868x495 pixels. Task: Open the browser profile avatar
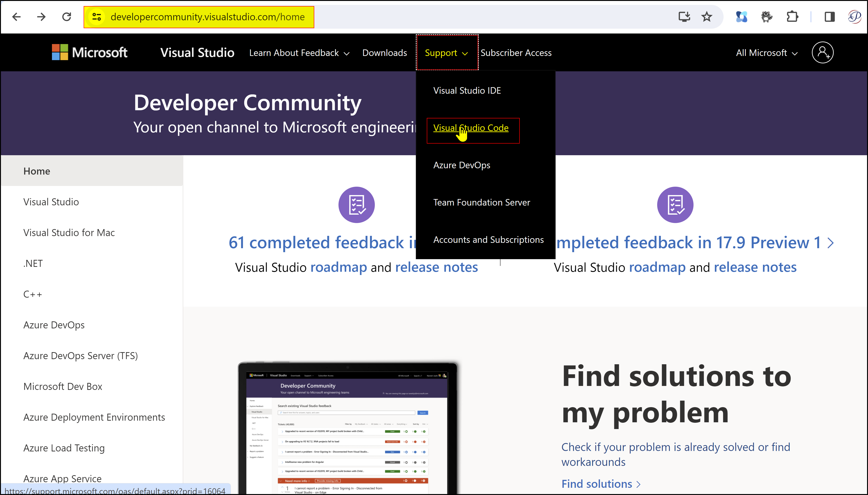point(855,17)
